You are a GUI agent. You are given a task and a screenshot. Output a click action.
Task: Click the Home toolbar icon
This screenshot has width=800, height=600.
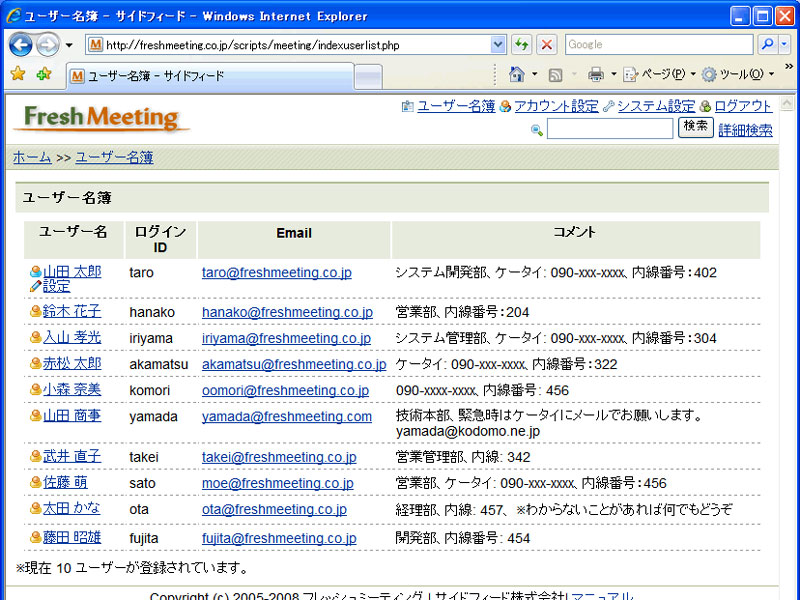click(x=517, y=75)
